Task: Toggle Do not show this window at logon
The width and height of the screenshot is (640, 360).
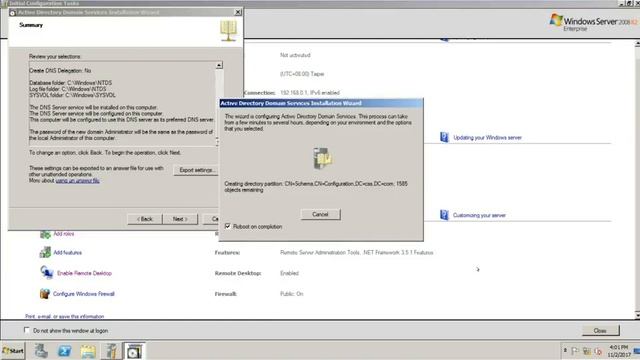Action: (27, 330)
